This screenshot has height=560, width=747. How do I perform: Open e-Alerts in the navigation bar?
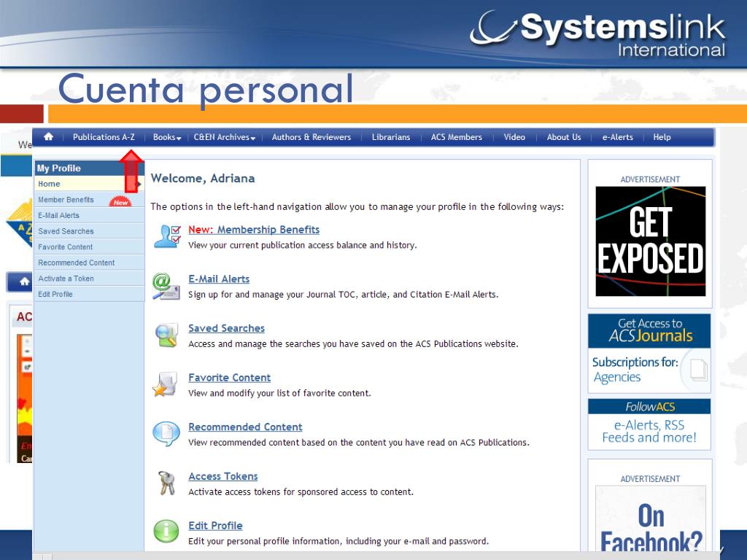[617, 137]
